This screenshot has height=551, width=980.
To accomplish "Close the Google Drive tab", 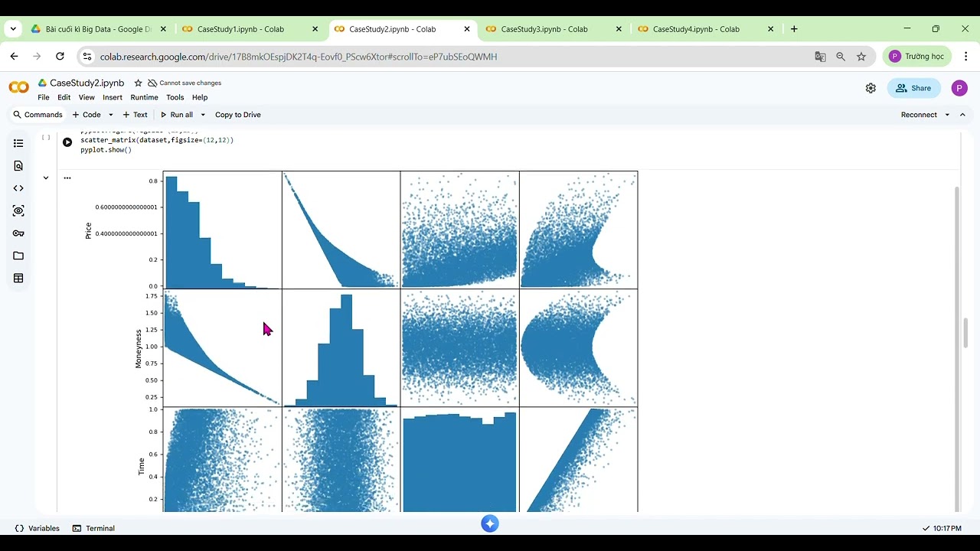I will pos(163,29).
